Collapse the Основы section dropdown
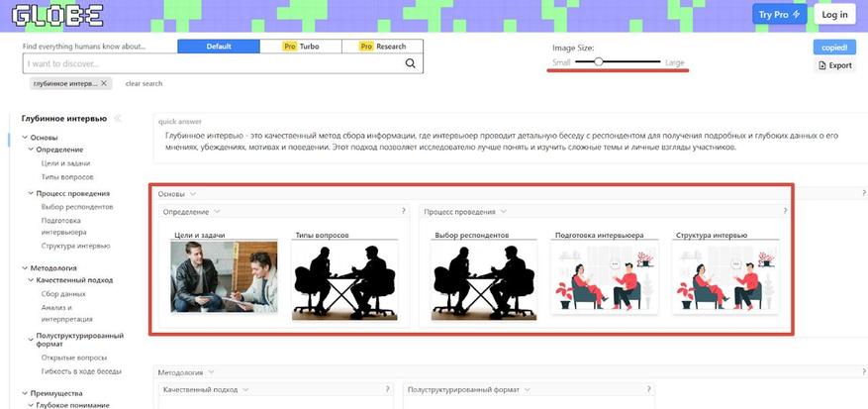This screenshot has width=868, height=409. click(193, 194)
